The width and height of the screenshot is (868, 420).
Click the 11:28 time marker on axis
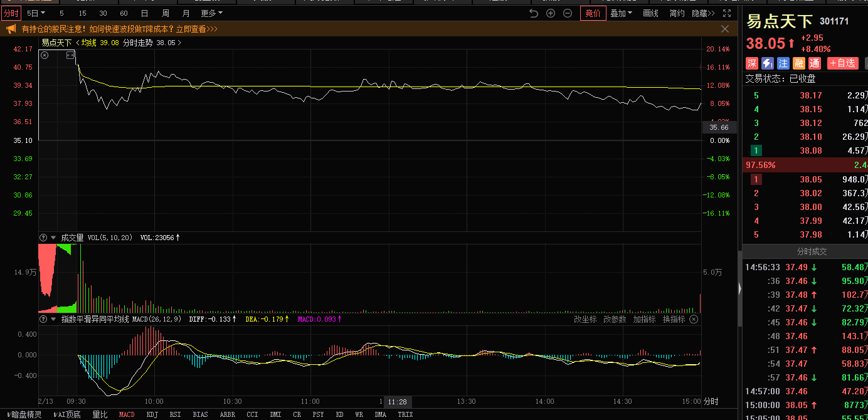(x=397, y=401)
